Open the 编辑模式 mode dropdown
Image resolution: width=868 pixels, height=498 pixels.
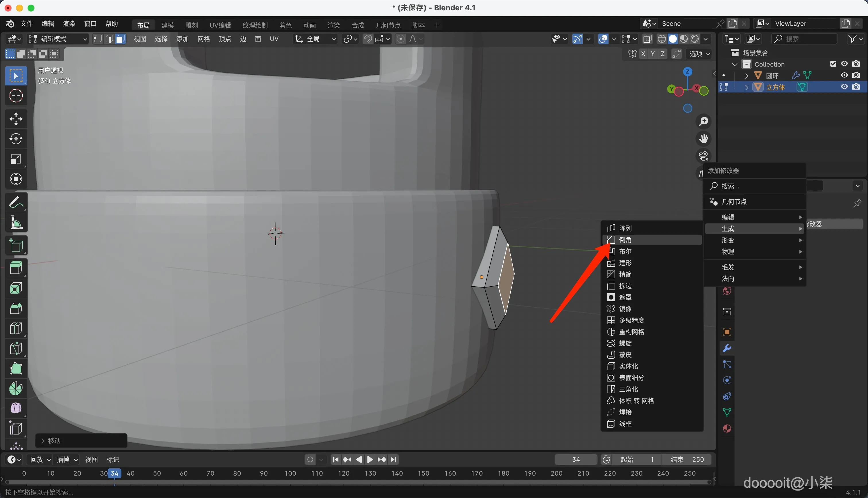pos(58,39)
